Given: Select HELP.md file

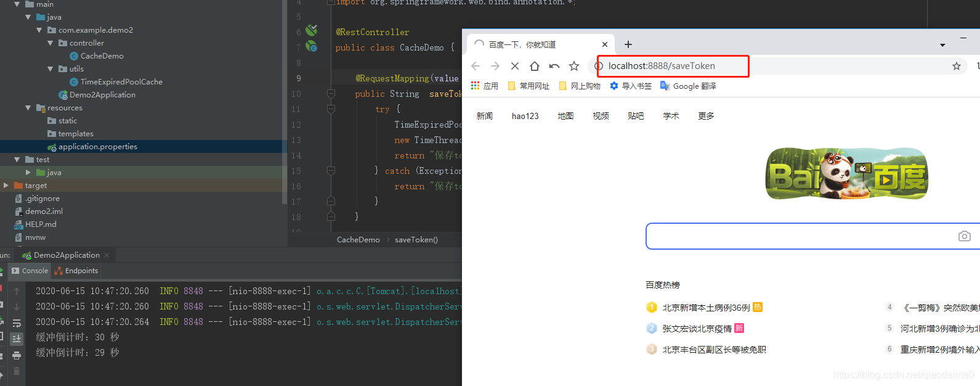Looking at the screenshot, I should [x=35, y=224].
